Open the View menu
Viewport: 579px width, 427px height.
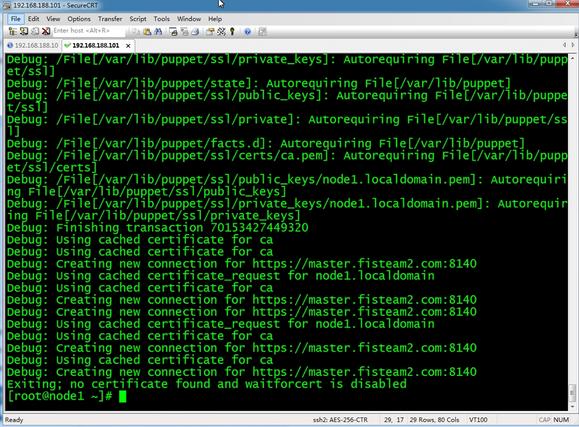click(53, 19)
